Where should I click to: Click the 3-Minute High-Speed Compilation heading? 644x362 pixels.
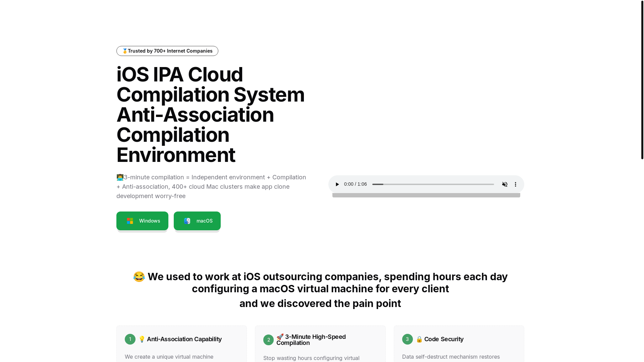[311, 340]
